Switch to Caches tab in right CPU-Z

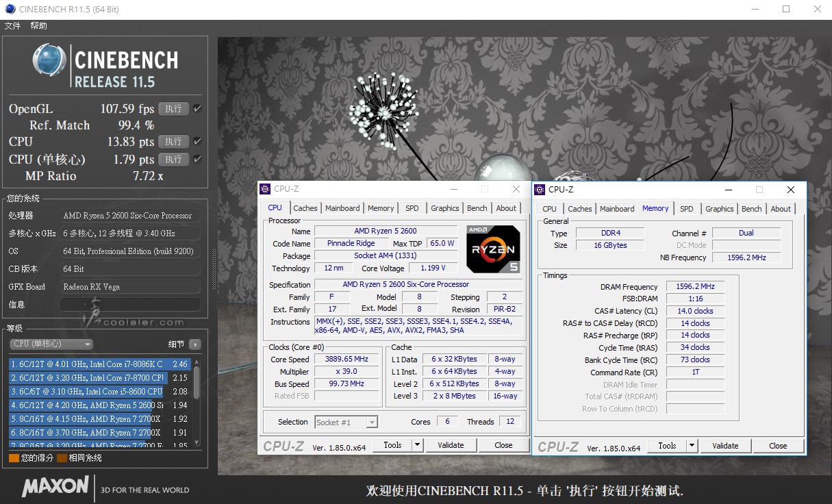580,209
